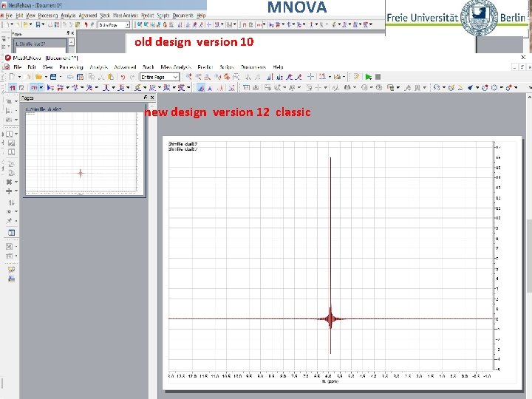
Task: Click the New document icon in version 12 toolbar
Action: (12, 77)
